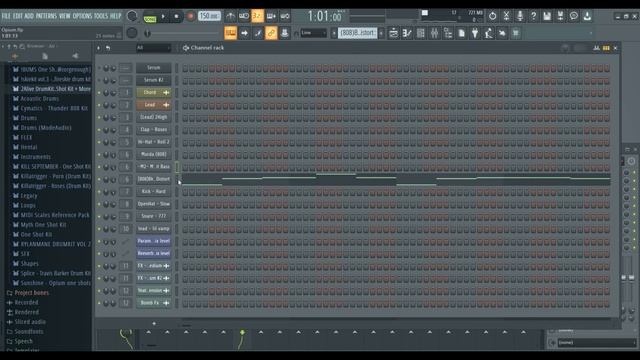Screen dimensions: 640x360
Task: Toggle mute LED on OpenHat - Slow channel
Action: tap(99, 204)
